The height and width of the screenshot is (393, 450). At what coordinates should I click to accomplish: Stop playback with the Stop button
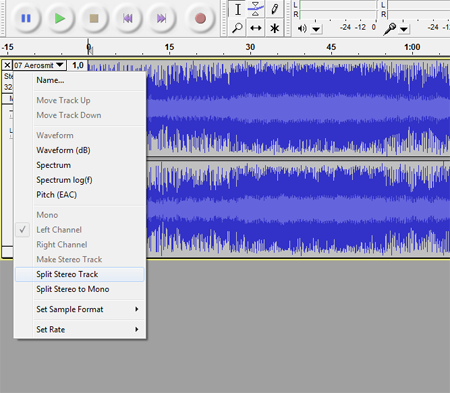click(94, 18)
